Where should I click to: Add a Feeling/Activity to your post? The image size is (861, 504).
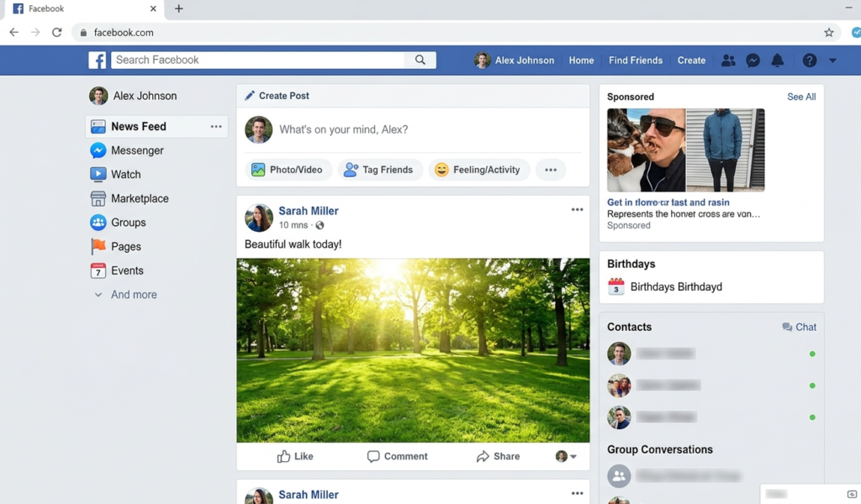click(478, 169)
